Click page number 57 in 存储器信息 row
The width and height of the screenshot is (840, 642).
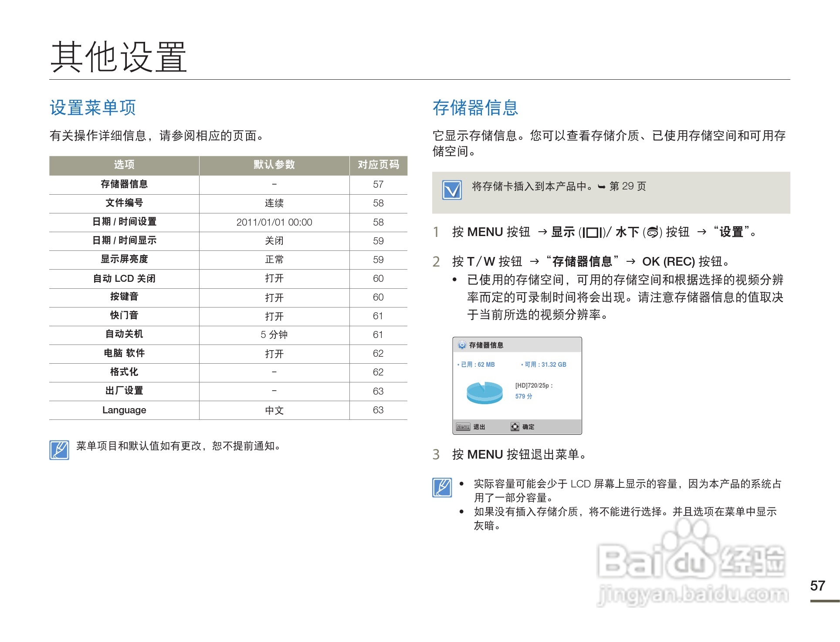click(x=378, y=184)
